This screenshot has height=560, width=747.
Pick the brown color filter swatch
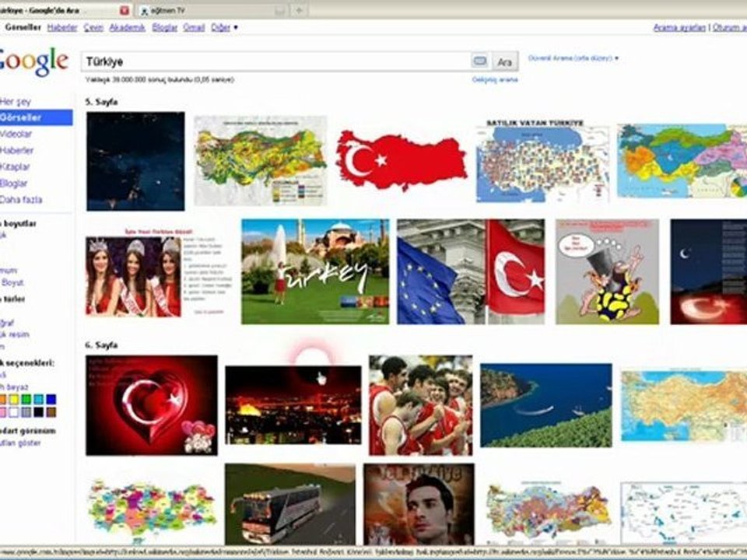tap(51, 412)
